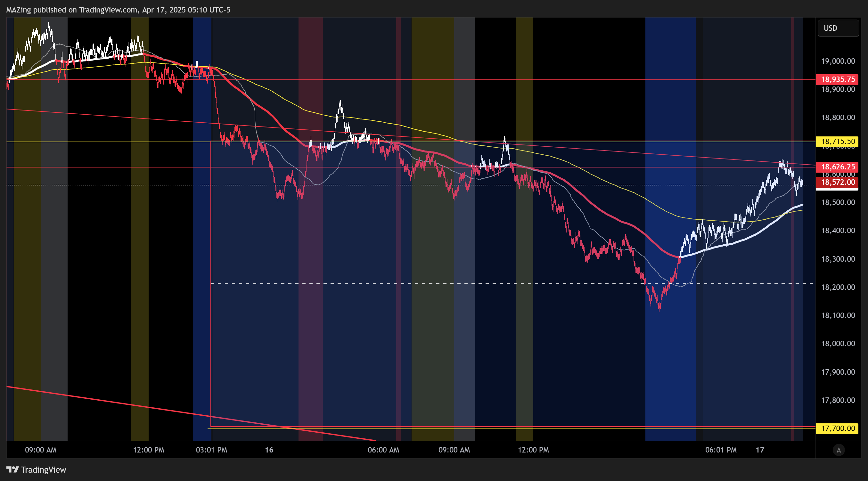
Task: Click the 18,400.00 price axis value
Action: click(838, 230)
